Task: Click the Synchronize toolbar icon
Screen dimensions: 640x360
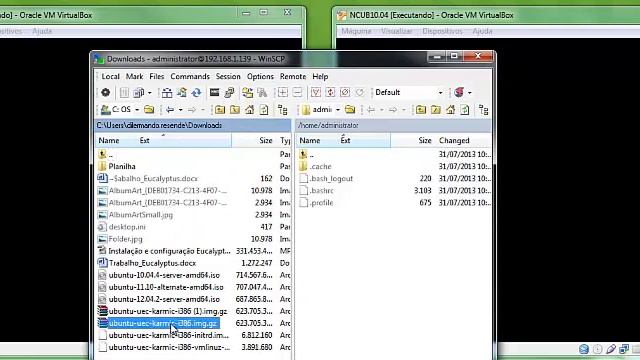Action: click(182, 93)
